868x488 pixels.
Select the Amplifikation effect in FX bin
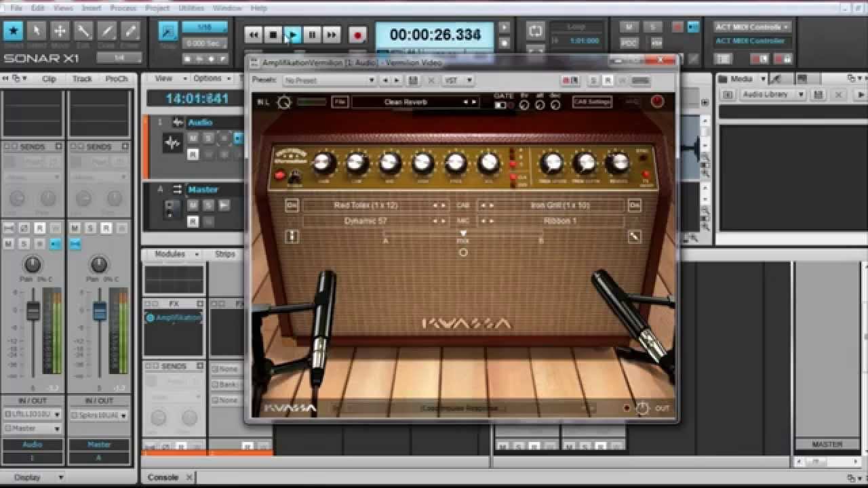coord(174,318)
